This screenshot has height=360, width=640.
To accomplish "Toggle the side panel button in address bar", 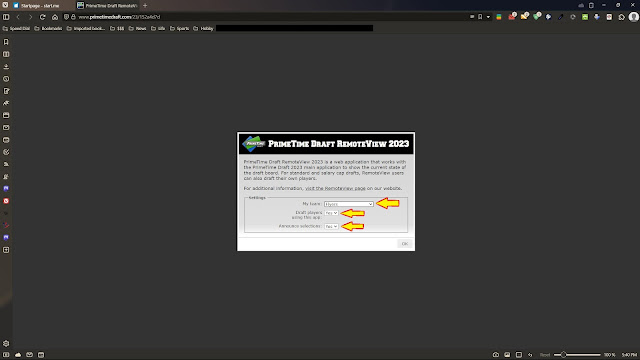I will click(6, 17).
